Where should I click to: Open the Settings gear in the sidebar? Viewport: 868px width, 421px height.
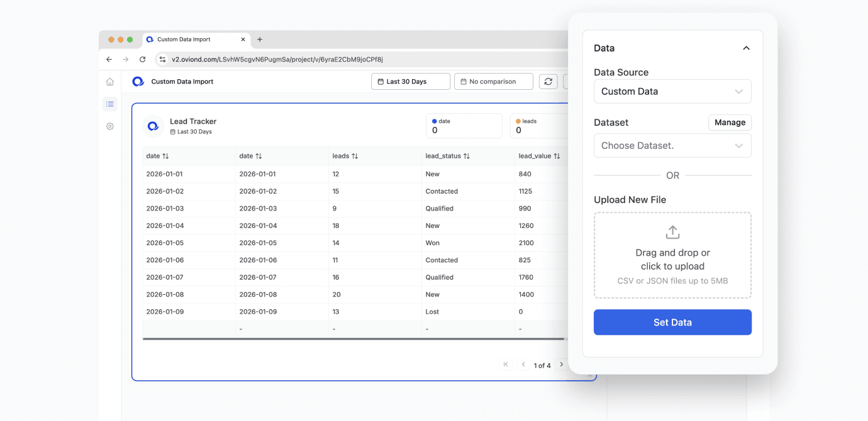109,126
